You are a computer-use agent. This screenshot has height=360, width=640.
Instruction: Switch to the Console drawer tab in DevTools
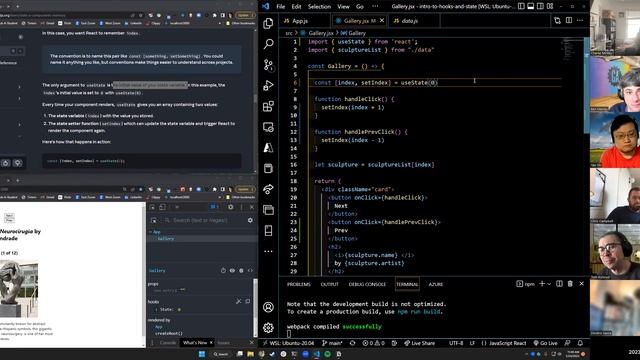click(167, 343)
